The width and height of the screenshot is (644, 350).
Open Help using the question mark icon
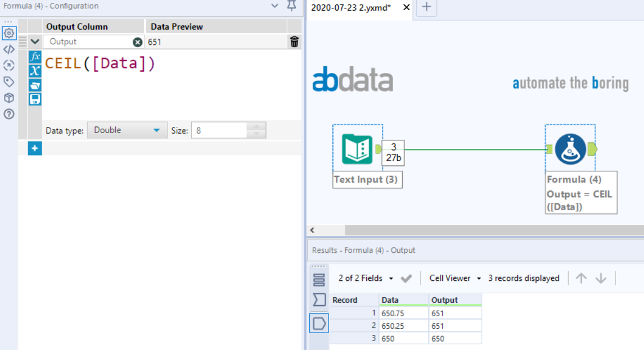(8, 112)
